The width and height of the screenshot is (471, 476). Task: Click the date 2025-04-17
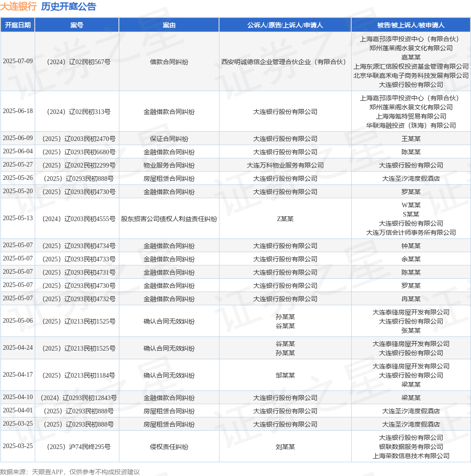[x=18, y=374]
